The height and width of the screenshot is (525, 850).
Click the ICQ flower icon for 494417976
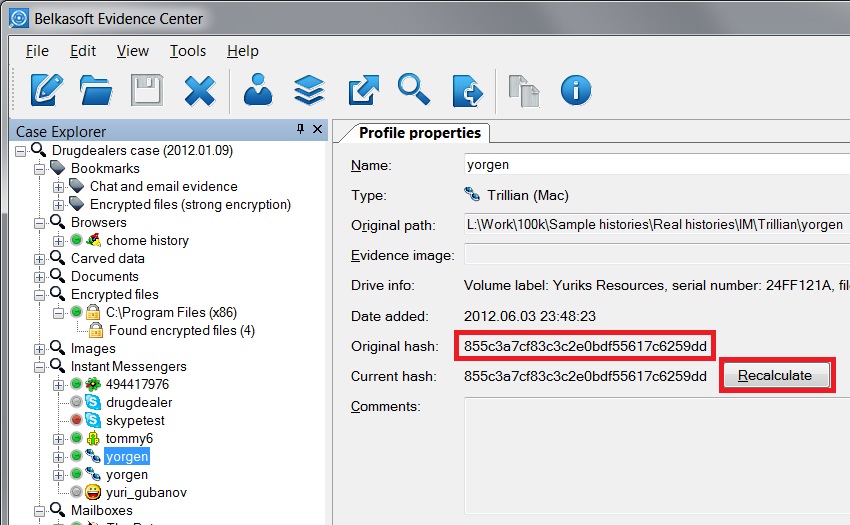point(93,384)
